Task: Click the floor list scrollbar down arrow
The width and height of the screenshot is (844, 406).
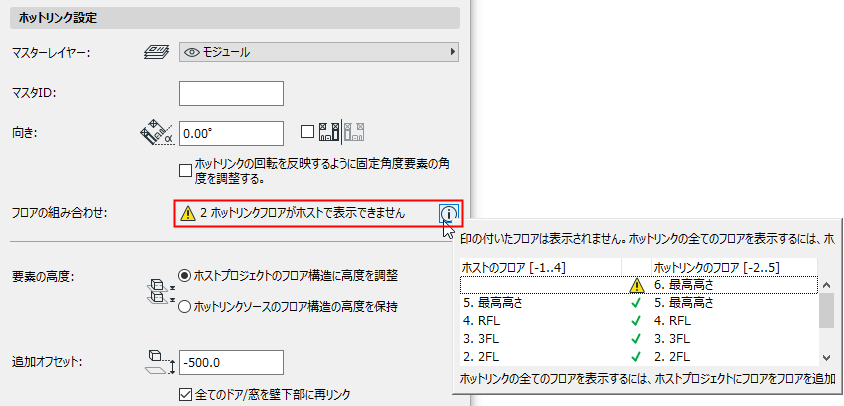Action: click(x=827, y=358)
